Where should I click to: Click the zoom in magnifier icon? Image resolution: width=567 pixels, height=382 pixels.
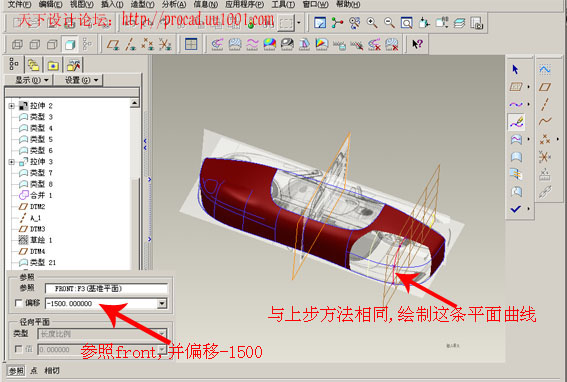tap(372, 23)
